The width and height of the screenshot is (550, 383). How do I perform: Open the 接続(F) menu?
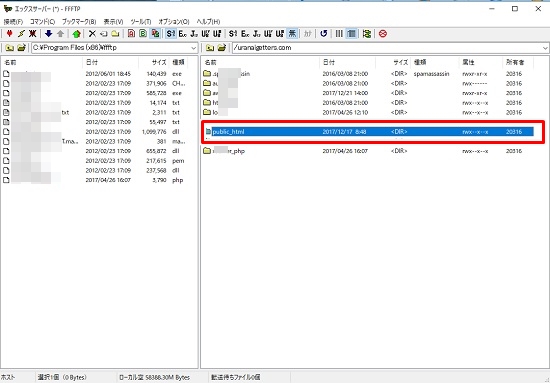pyautogui.click(x=13, y=22)
